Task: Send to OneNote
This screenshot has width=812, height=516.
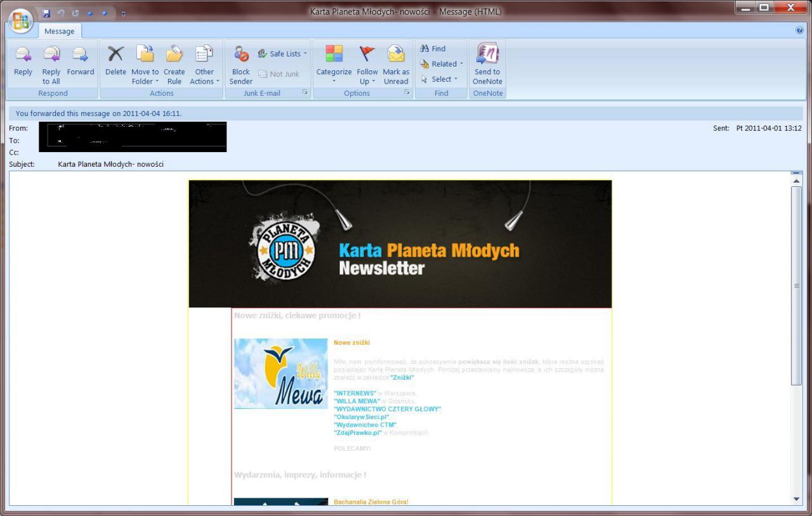Action: point(487,65)
